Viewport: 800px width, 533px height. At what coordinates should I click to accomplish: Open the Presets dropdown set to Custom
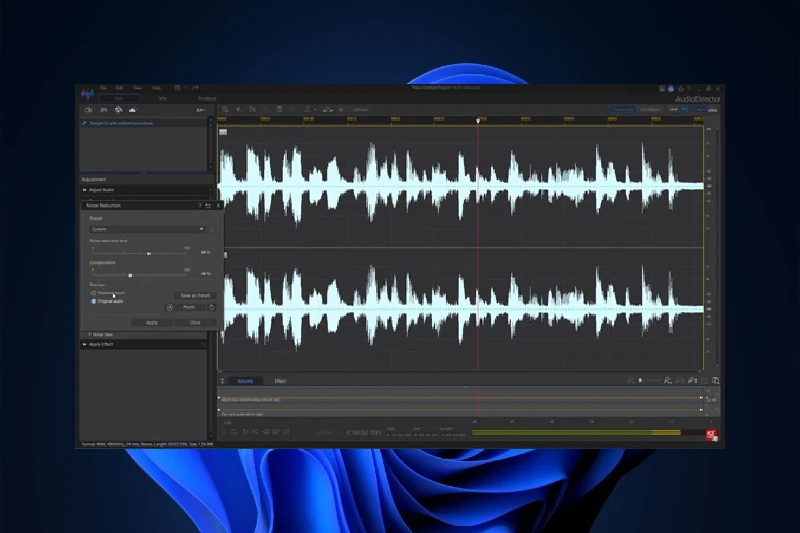147,229
